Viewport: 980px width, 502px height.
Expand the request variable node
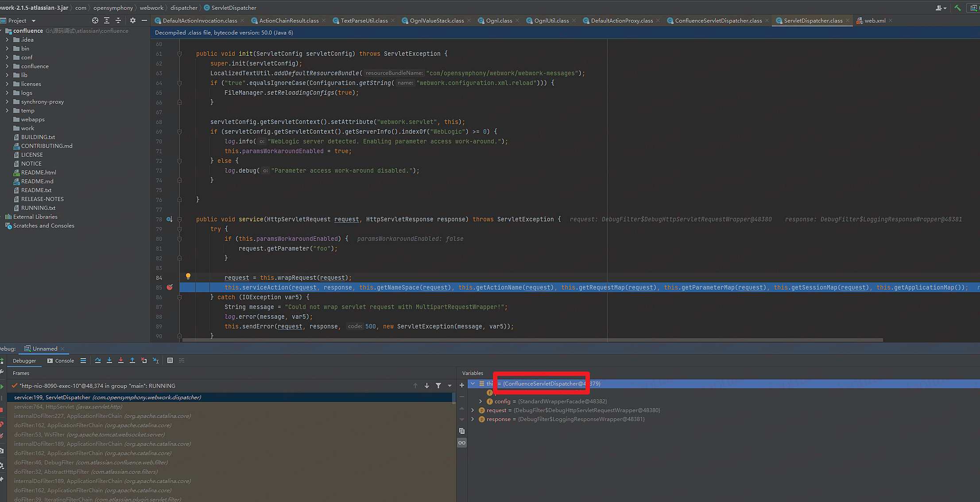473,410
